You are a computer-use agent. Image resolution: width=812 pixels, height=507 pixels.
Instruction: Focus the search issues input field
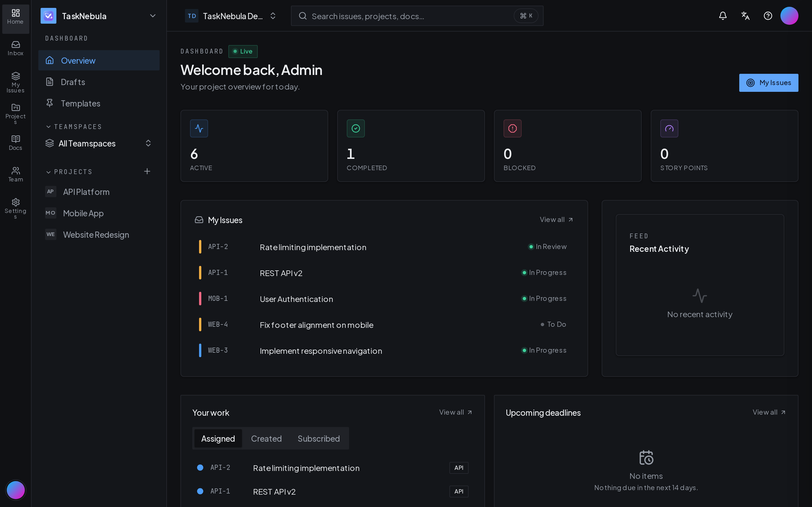417,16
